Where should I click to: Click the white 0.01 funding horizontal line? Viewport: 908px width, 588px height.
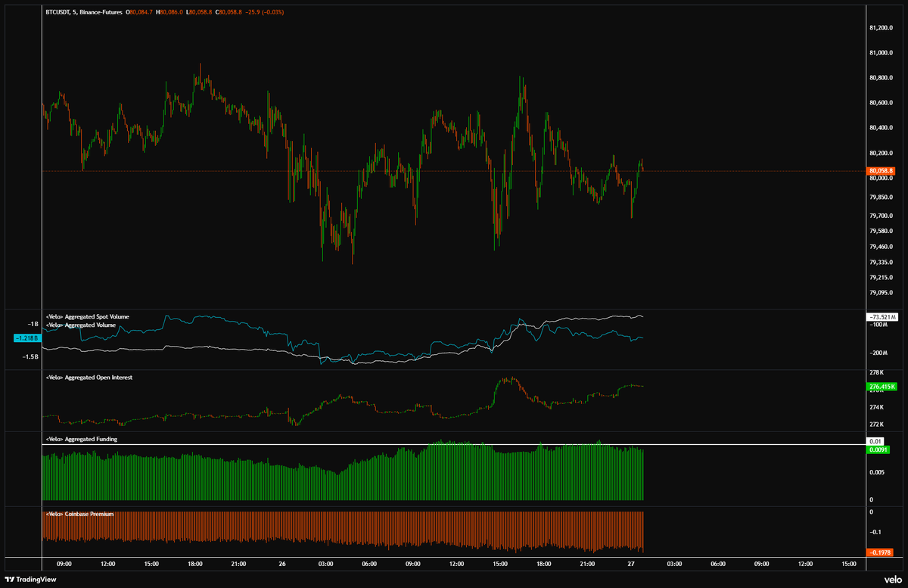click(x=452, y=444)
